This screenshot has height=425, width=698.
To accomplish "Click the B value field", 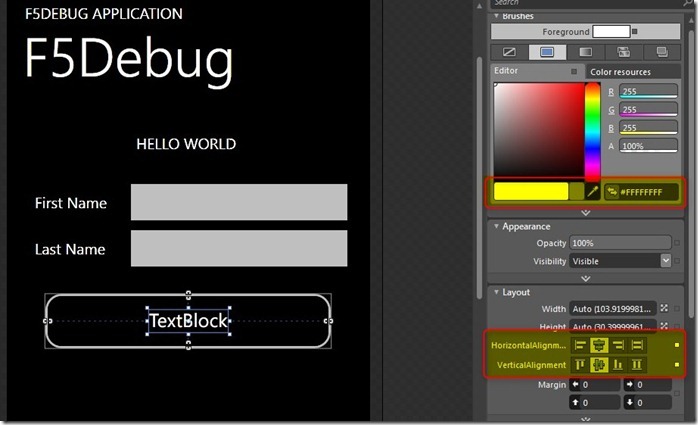I will [648, 128].
